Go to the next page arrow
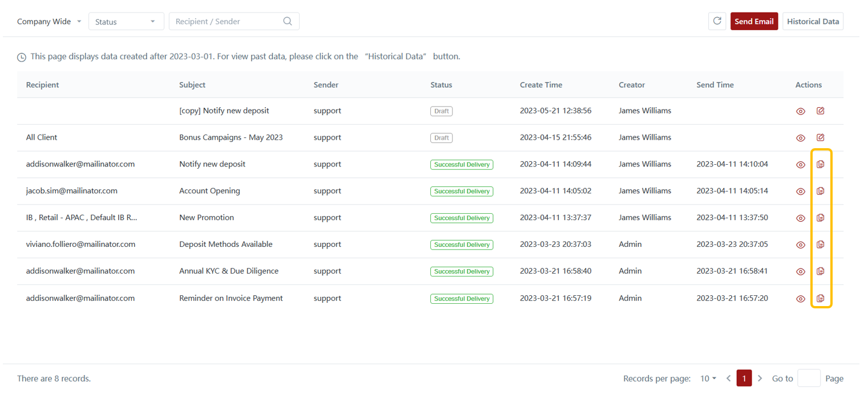This screenshot has width=868, height=395. [760, 378]
